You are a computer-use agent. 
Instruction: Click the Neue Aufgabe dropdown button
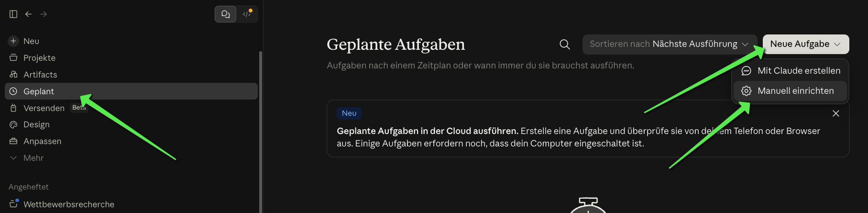pyautogui.click(x=806, y=44)
